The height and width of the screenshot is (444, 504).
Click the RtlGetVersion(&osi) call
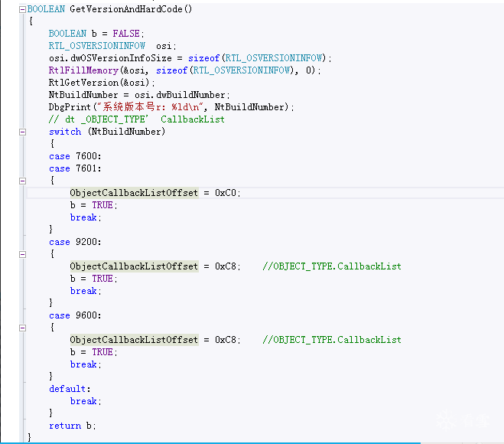(x=102, y=83)
